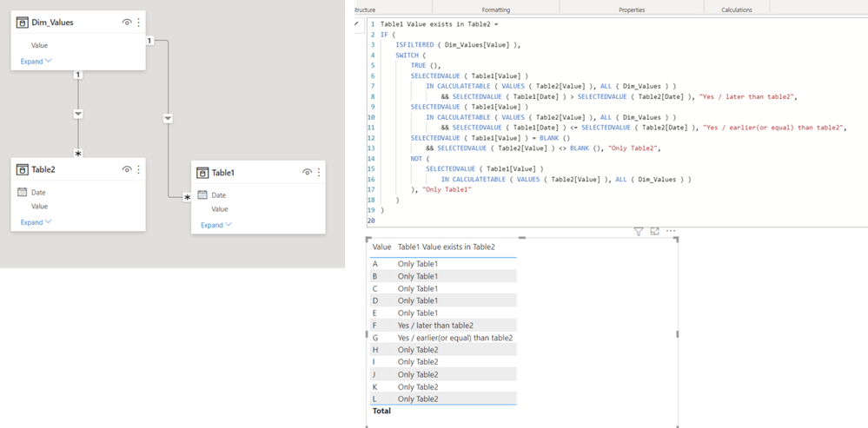Open more options ellipsis on table visual

click(671, 231)
